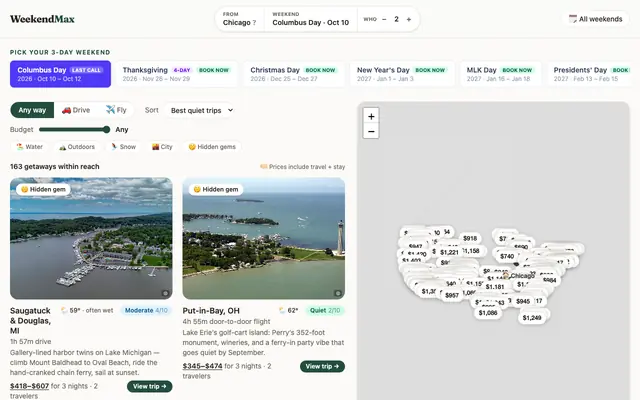Click Hidden gem badge on Saugatuck card
640x400 pixels.
point(43,189)
